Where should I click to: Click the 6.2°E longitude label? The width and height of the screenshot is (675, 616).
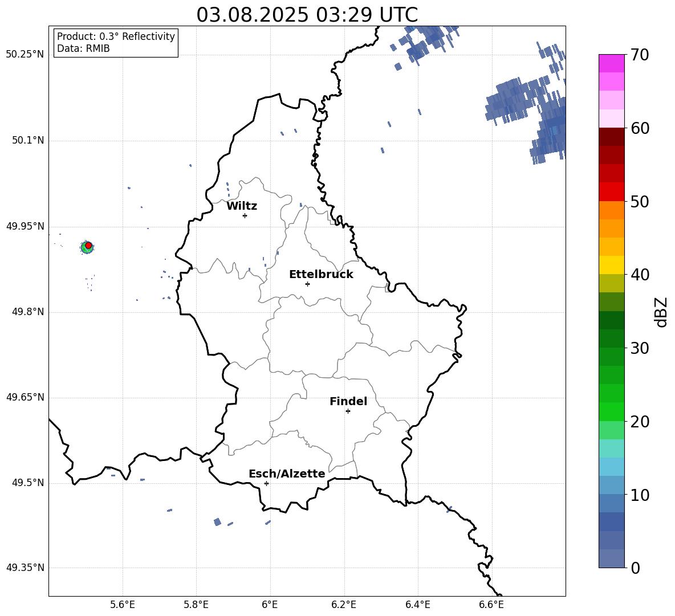344,605
